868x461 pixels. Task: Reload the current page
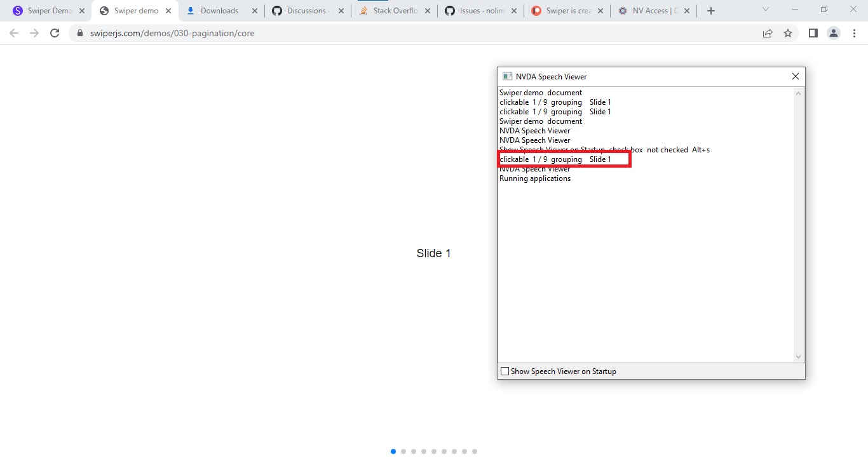point(55,33)
